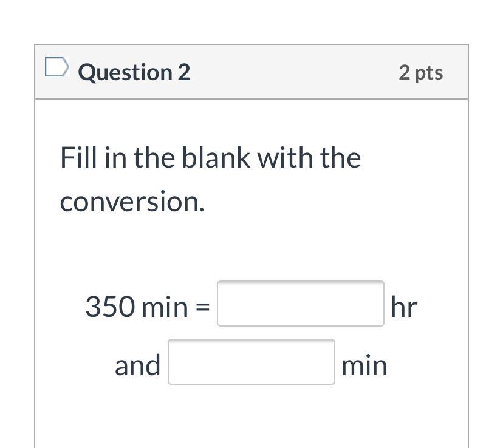Viewport: 503px width, 448px height.
Task: Click the 'min' unit right after 350
Action: pos(165,307)
